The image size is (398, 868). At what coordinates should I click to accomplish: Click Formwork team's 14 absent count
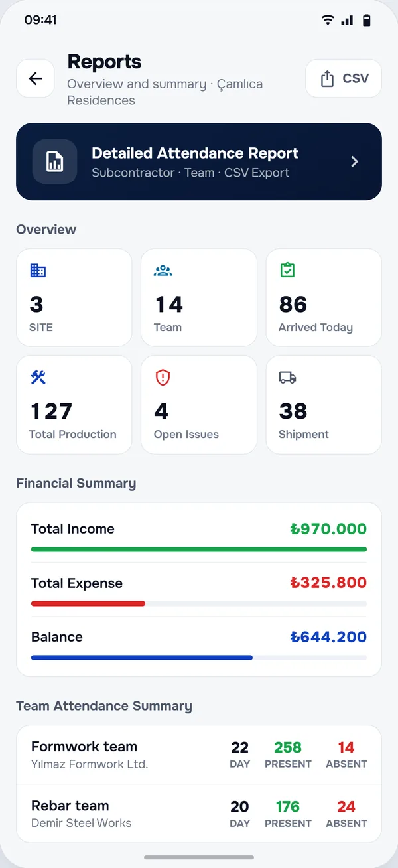click(346, 747)
